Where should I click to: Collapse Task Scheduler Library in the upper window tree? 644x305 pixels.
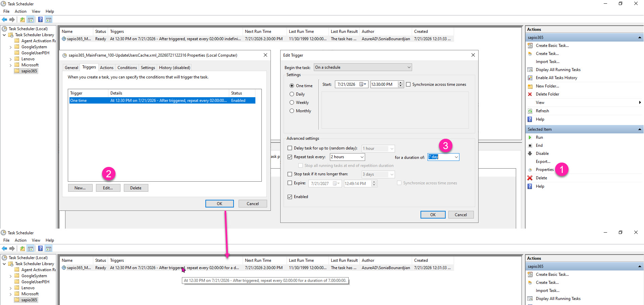[x=4, y=35]
